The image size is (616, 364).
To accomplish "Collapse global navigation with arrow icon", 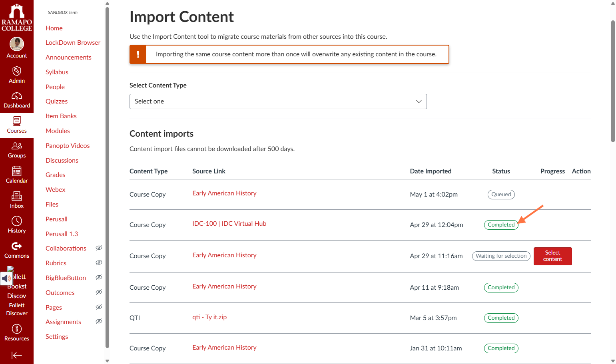I will [x=17, y=355].
